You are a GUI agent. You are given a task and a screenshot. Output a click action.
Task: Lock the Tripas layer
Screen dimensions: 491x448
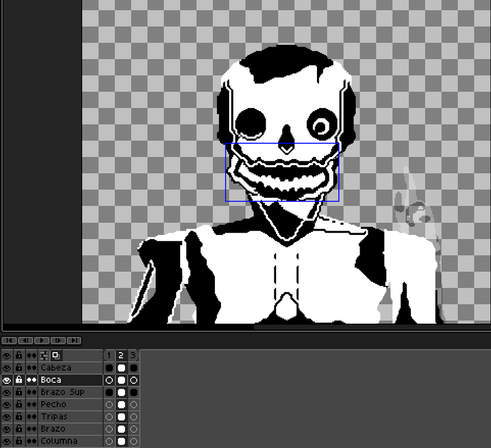pos(19,416)
